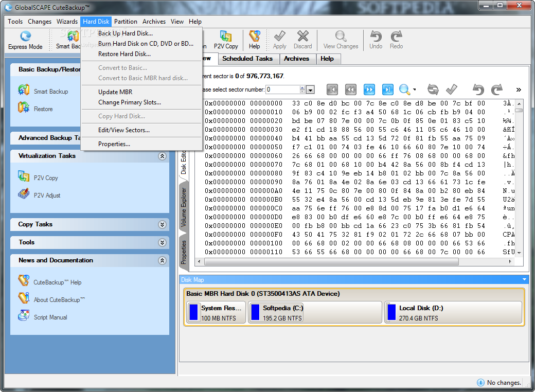Click the sector editor apply checkmark icon
Image resolution: width=535 pixels, height=392 pixels.
452,90
